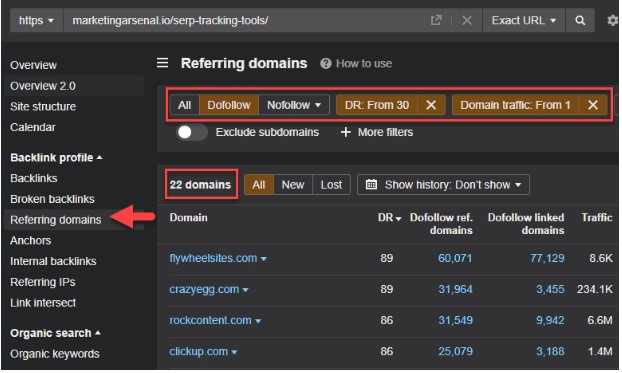The width and height of the screenshot is (622, 373).
Task: Switch to the New domains tab
Action: (293, 185)
